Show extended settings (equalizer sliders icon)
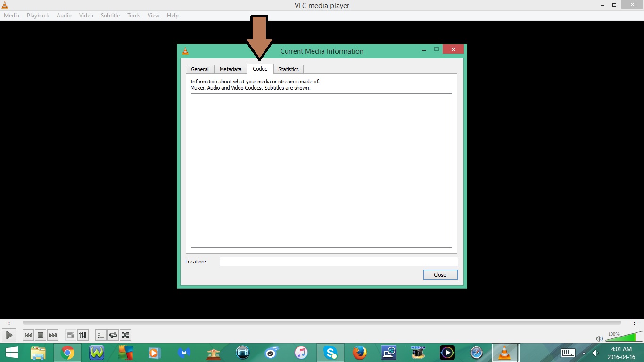This screenshot has height=362, width=644. pos(83,335)
